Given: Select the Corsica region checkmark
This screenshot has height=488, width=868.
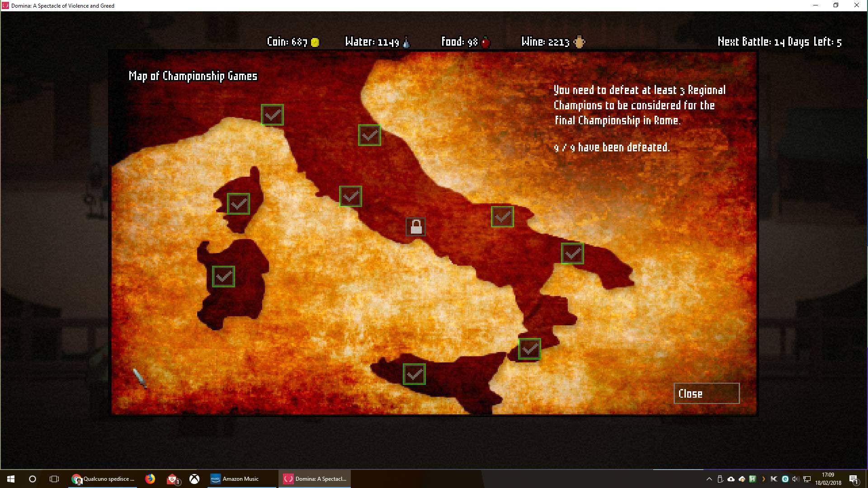Looking at the screenshot, I should [238, 203].
